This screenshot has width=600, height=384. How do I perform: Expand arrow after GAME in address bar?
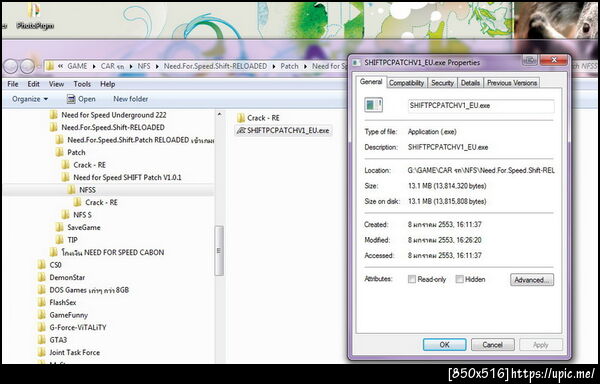[x=94, y=66]
